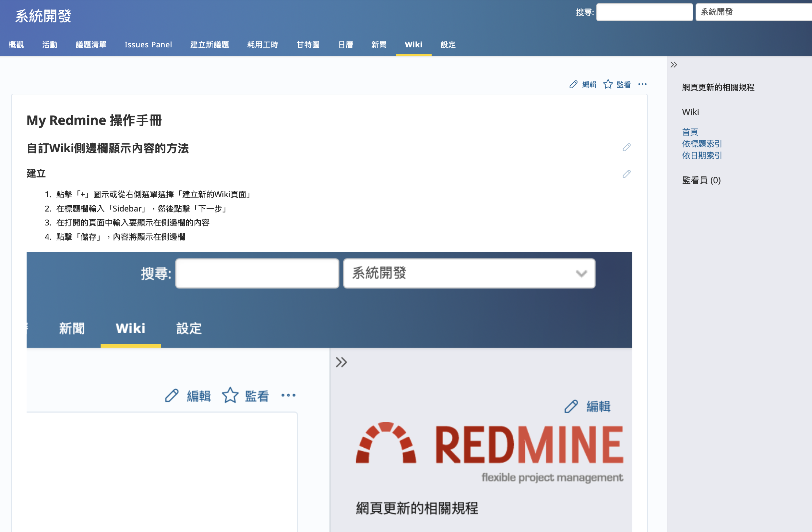Focus the 搜尋 input field in the header
The height and width of the screenshot is (532, 812).
[644, 12]
